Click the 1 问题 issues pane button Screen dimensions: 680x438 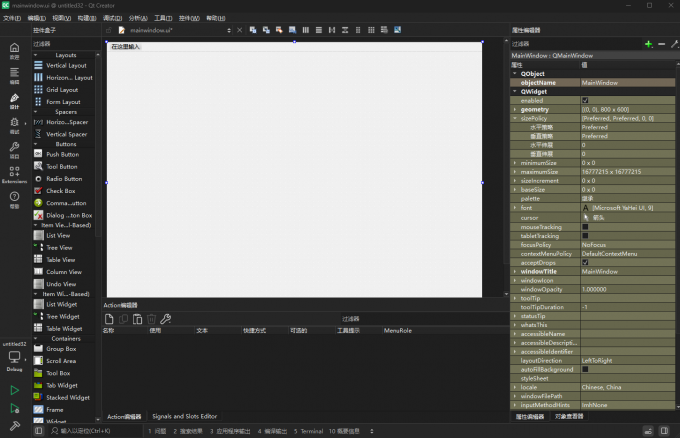157,430
